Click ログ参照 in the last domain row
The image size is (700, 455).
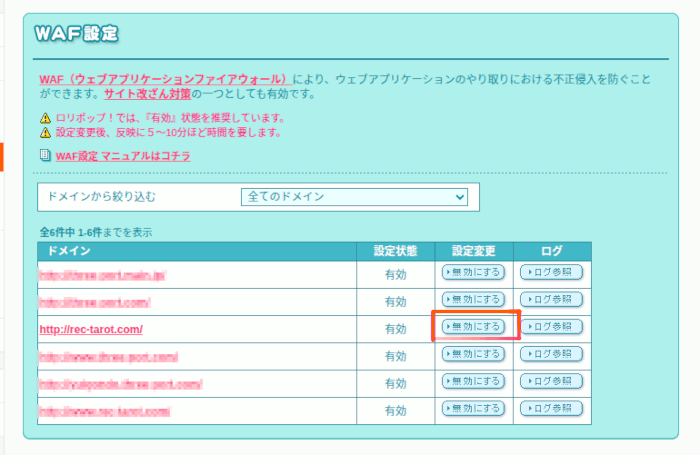coord(551,409)
